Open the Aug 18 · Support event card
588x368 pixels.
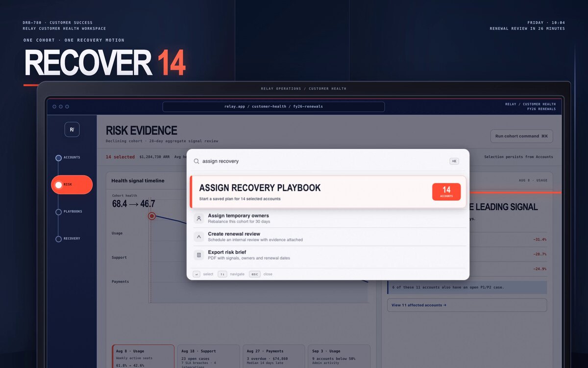(209, 356)
